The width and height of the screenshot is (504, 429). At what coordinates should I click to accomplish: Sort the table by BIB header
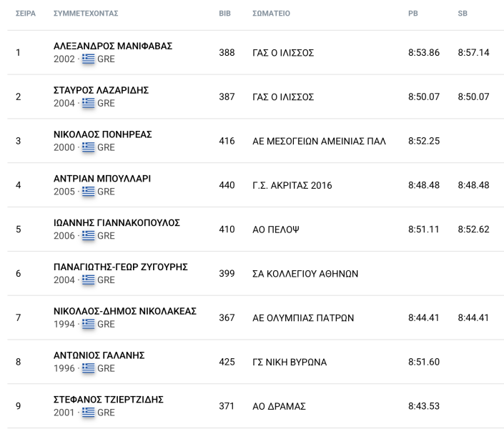(224, 14)
